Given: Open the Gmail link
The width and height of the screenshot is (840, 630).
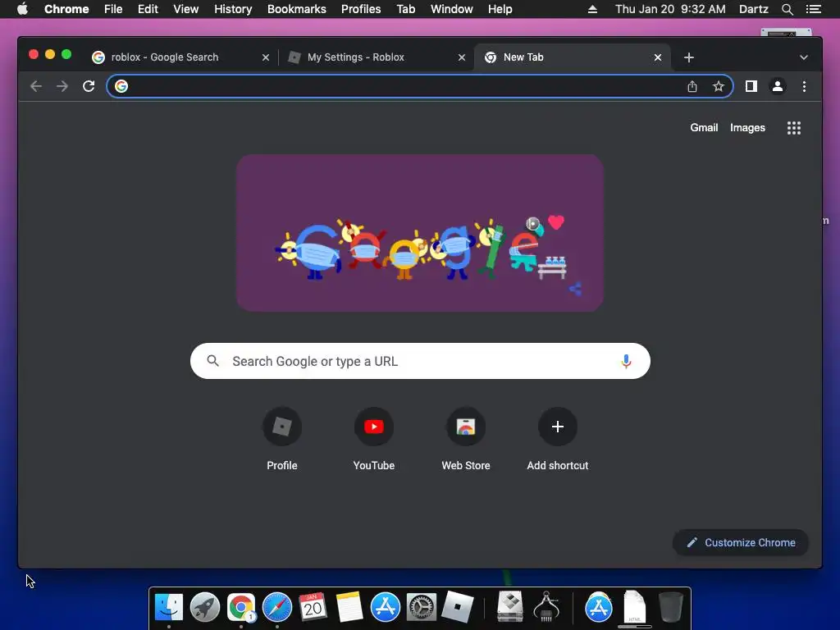Looking at the screenshot, I should [704, 127].
